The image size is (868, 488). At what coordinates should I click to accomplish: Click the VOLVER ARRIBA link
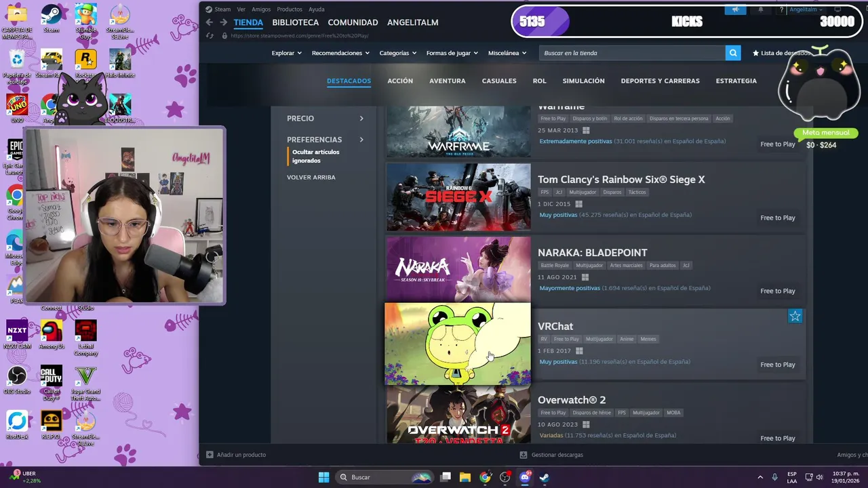point(311,178)
